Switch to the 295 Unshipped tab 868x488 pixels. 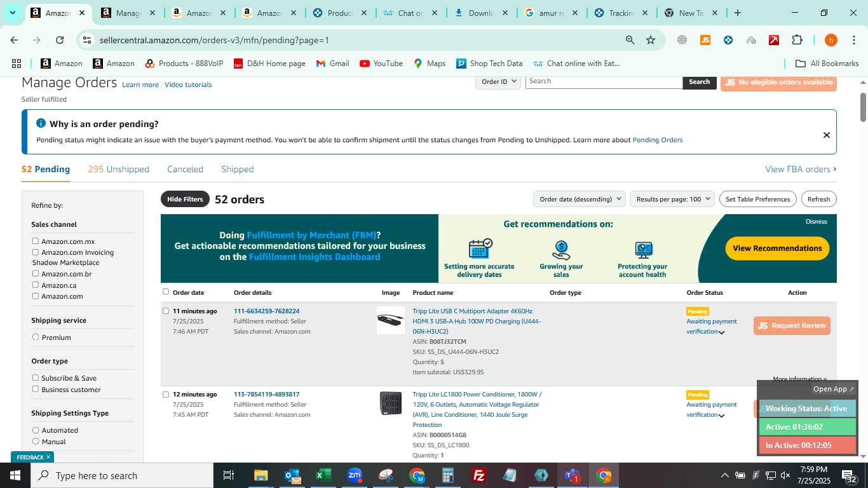coord(119,169)
